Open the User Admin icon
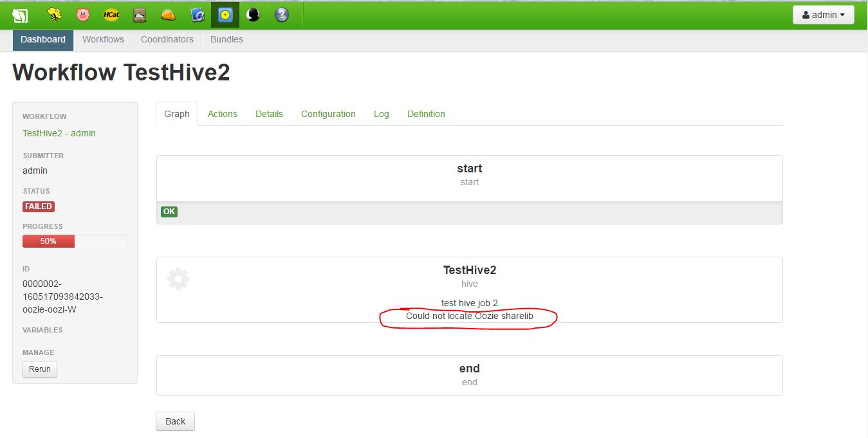The height and width of the screenshot is (438, 868). tap(252, 14)
